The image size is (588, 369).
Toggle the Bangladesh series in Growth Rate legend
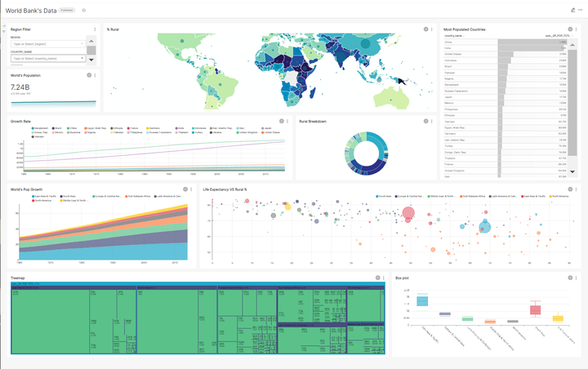coord(40,128)
